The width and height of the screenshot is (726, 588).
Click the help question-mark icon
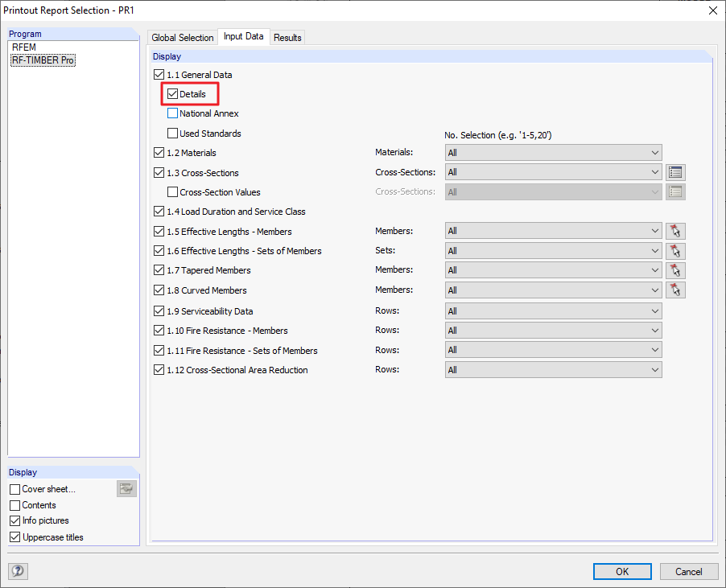[x=18, y=571]
